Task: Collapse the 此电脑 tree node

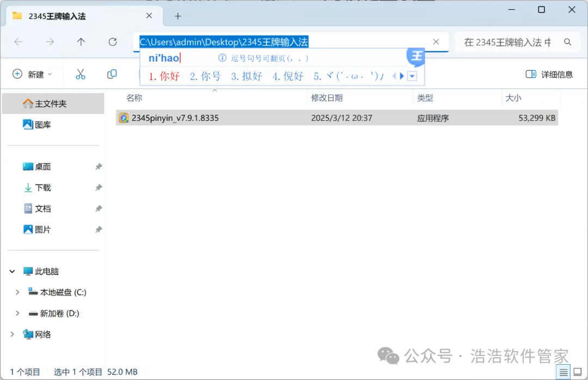Action: pos(12,271)
